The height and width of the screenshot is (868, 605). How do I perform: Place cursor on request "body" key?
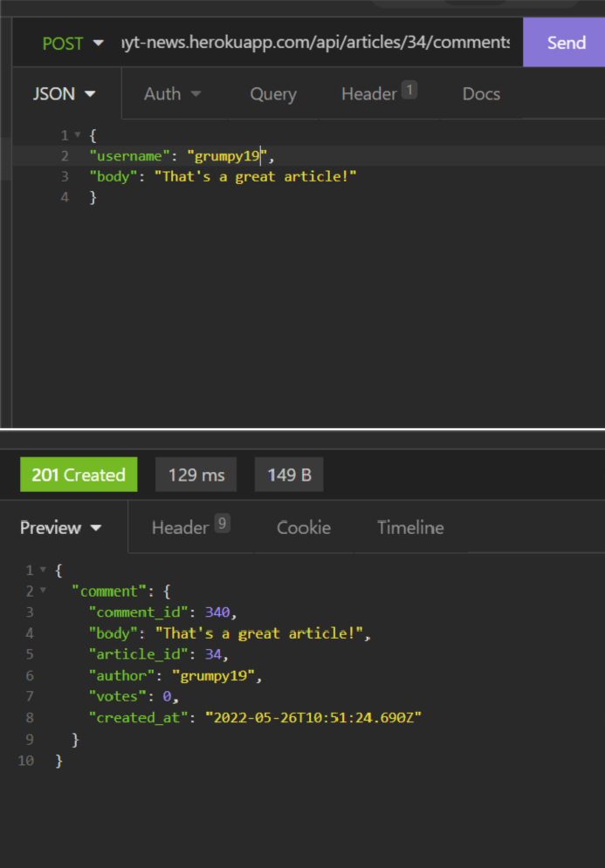(x=113, y=177)
